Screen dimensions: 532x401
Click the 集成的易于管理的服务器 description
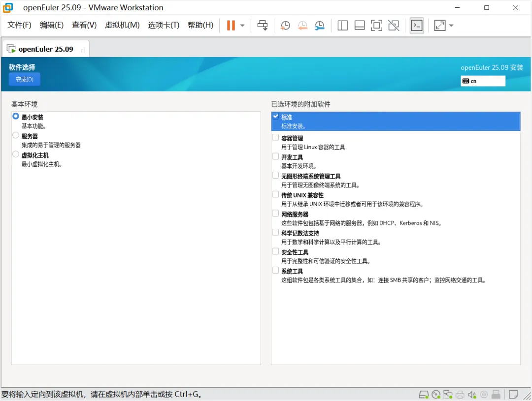(x=51, y=145)
